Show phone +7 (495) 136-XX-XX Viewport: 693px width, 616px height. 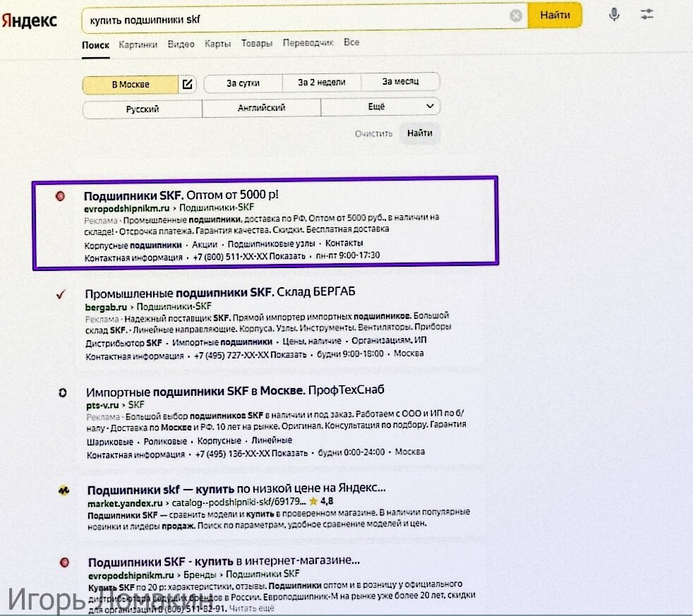coord(251,454)
